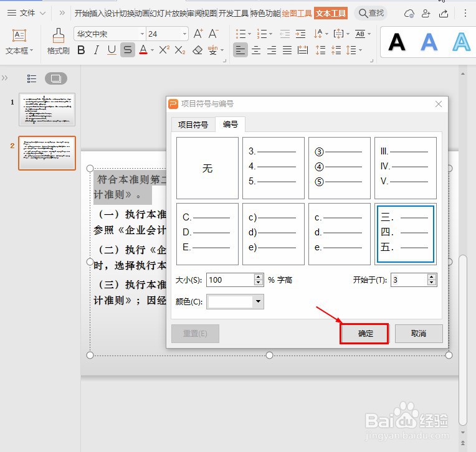
Task: Increase font size with the A+ icon
Action: 198,34
